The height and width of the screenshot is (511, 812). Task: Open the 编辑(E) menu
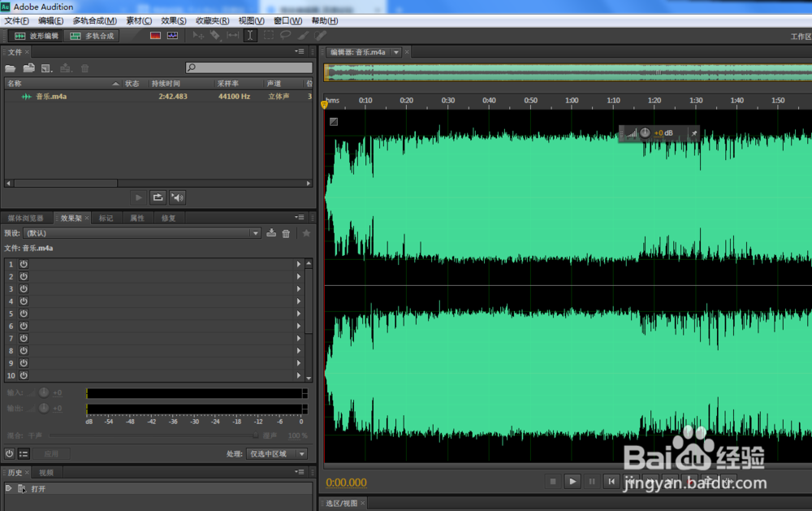pyautogui.click(x=50, y=21)
